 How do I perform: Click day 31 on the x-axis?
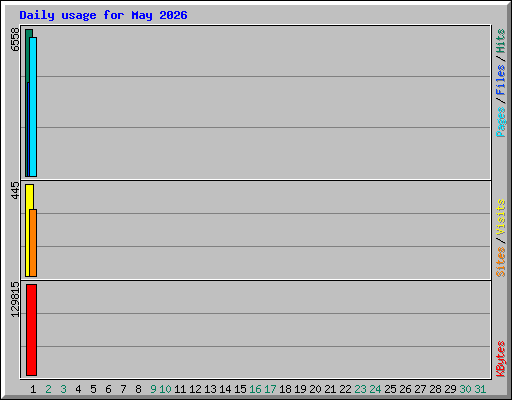tap(480, 389)
